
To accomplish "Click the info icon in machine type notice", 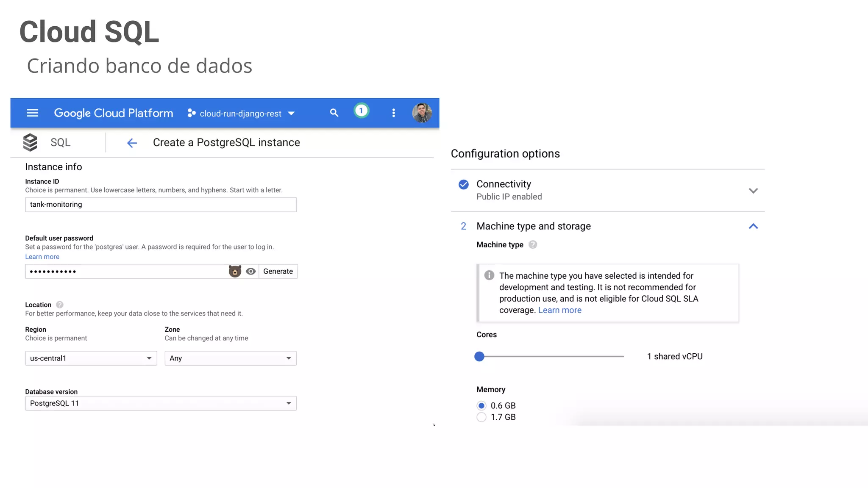I will 489,275.
